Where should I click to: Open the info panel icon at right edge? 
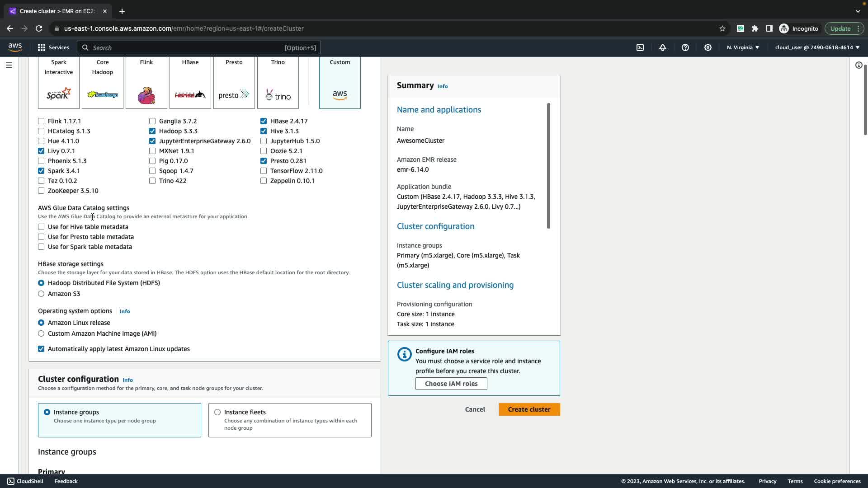click(x=859, y=65)
